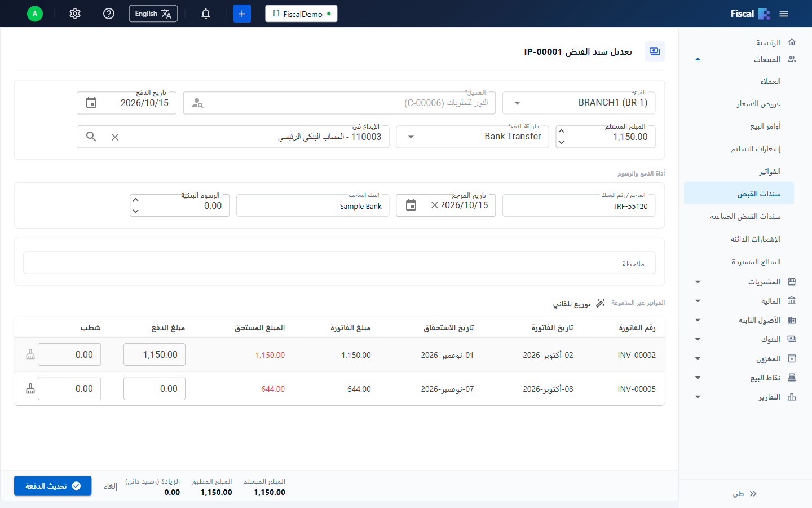Click the write-off broom icon for INV-00005
Screen dimensions: 812x508
[x=30, y=389]
